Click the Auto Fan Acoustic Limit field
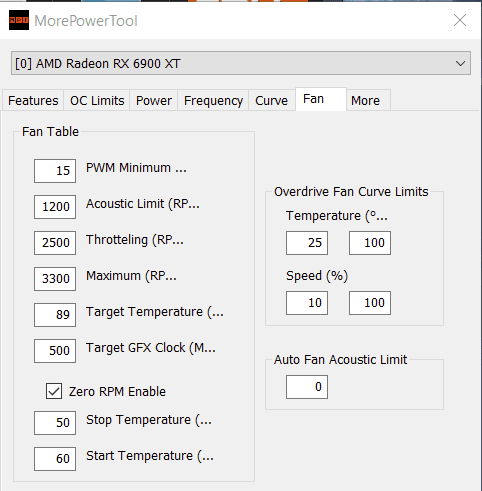 [307, 387]
